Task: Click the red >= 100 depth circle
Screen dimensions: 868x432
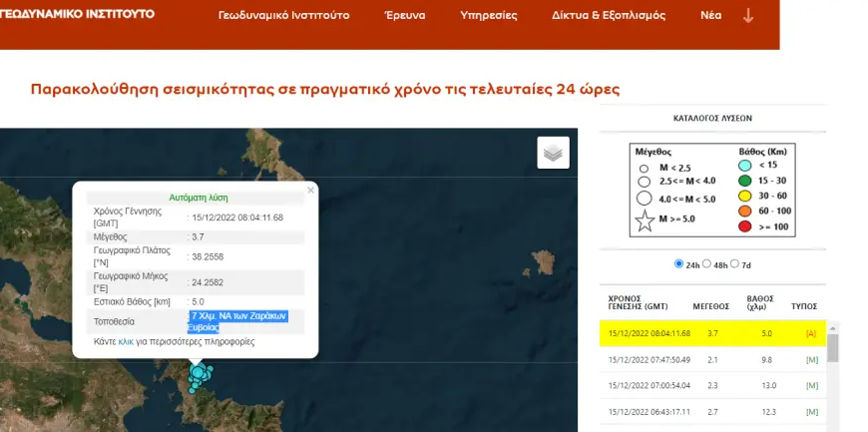Action: click(x=745, y=225)
